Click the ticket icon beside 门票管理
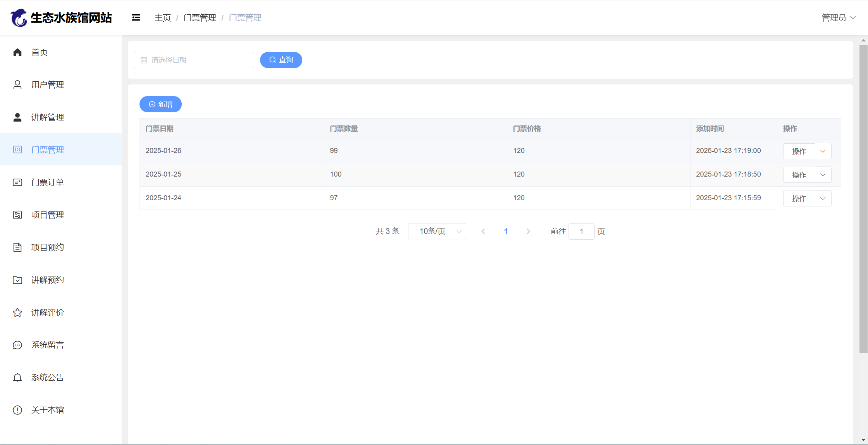The height and width of the screenshot is (445, 868). [17, 150]
